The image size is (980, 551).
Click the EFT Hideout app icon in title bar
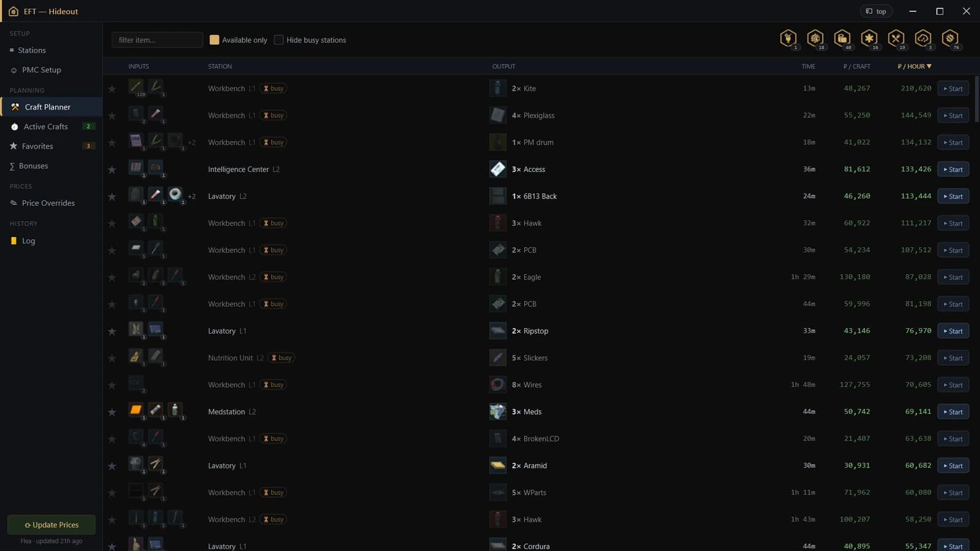click(x=13, y=11)
